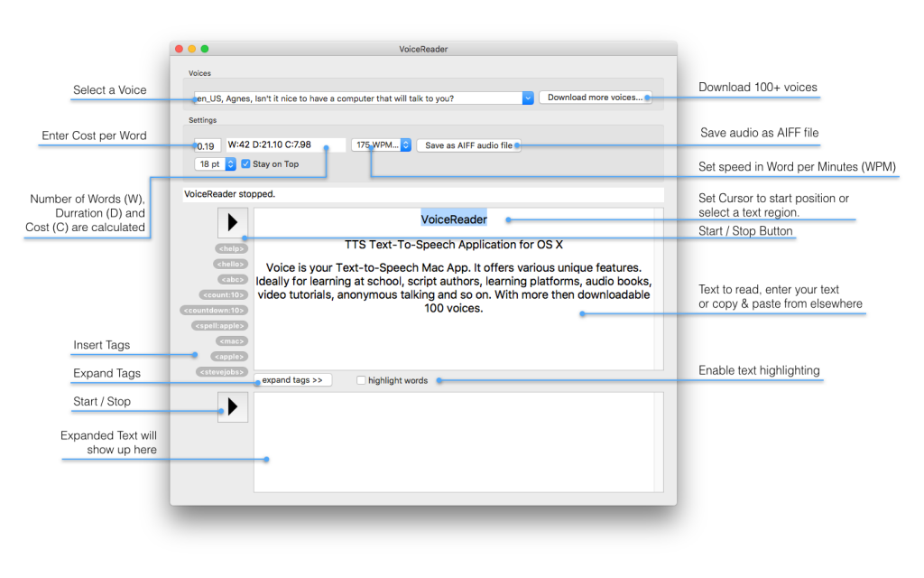
Task: Click the expand tags >> button
Action: pos(292,380)
